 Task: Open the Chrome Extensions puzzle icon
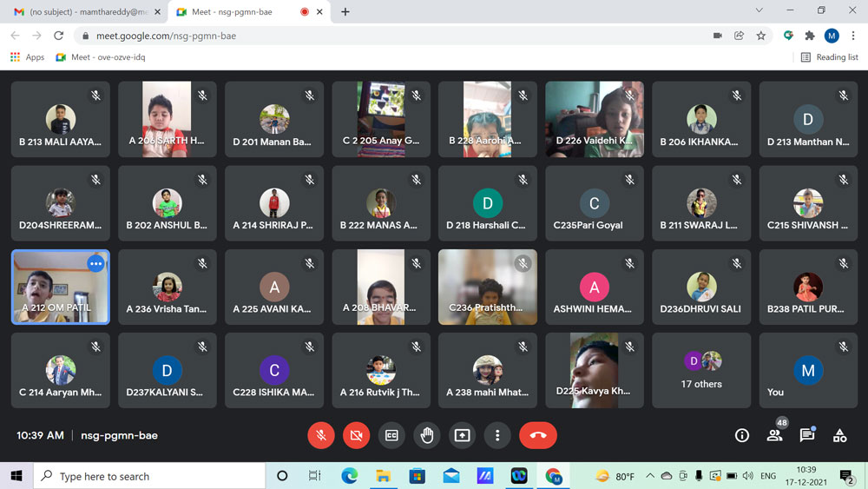pos(810,36)
